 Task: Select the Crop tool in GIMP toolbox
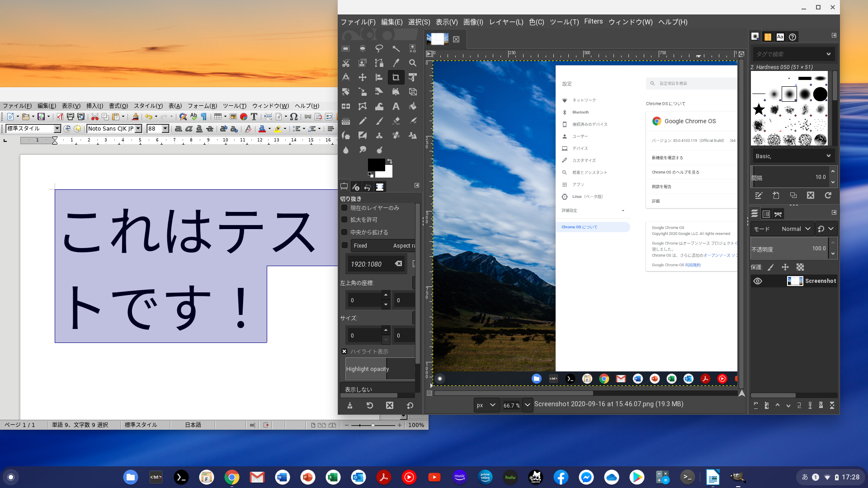[x=396, y=77]
